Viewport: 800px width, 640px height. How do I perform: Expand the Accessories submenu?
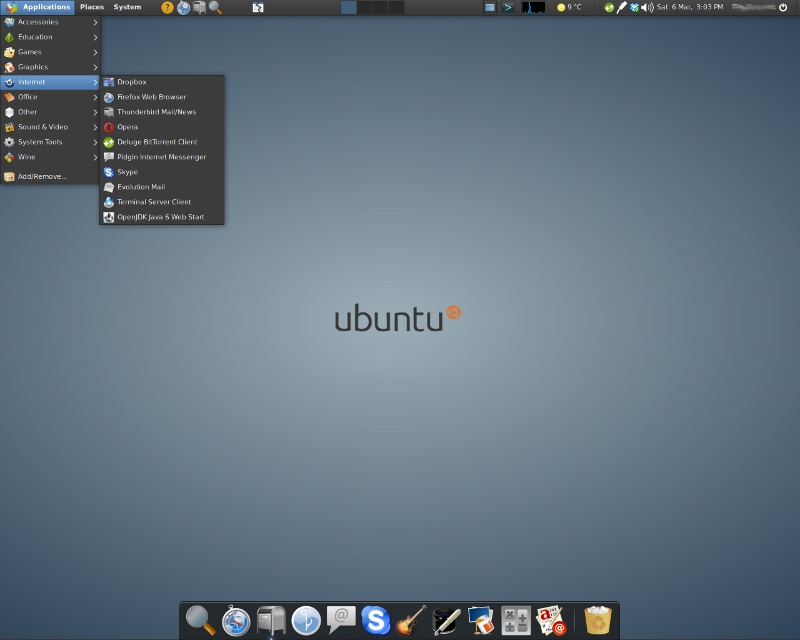click(51, 22)
